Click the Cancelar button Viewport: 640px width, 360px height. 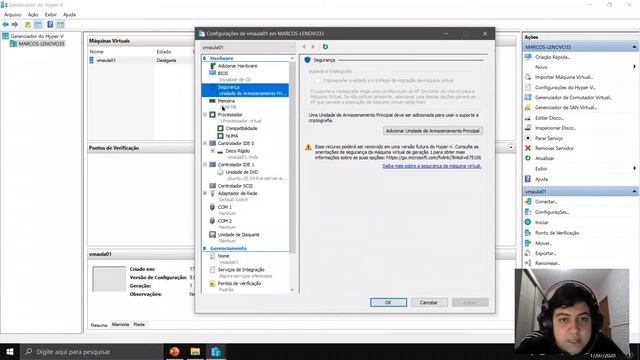(x=429, y=302)
